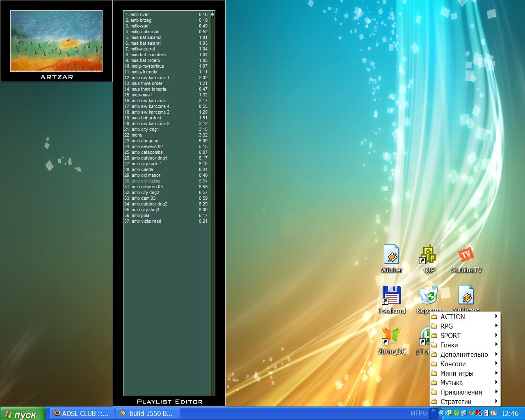
Task: Toggle the Ru language indicator
Action: pos(493,413)
